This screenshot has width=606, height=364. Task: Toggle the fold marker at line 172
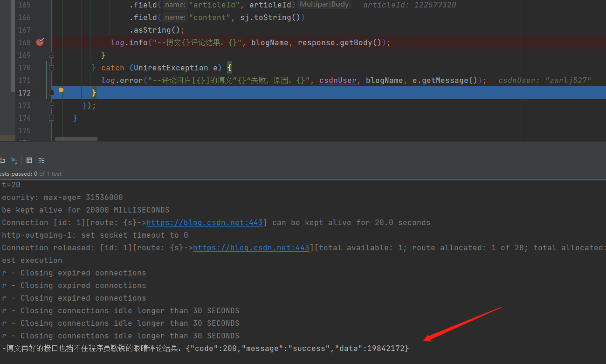[x=51, y=93]
